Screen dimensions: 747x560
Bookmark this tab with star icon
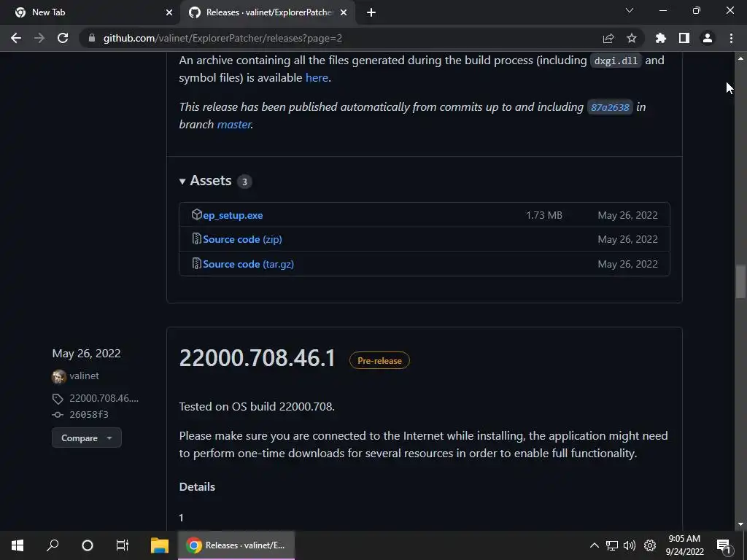pos(632,38)
